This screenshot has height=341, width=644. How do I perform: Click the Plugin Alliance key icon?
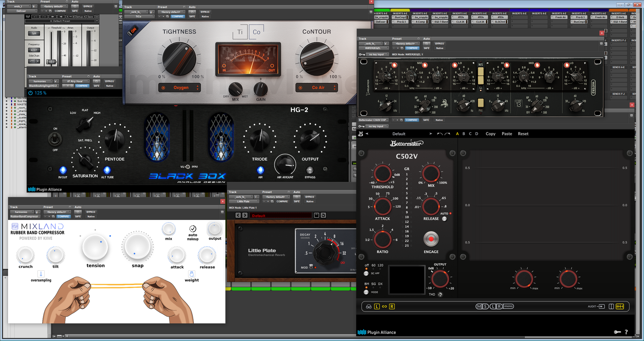pos(617,332)
